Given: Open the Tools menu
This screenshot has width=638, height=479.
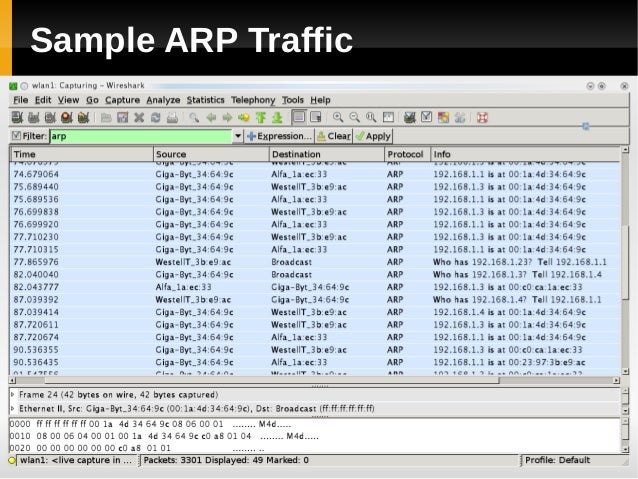Looking at the screenshot, I should 293,100.
